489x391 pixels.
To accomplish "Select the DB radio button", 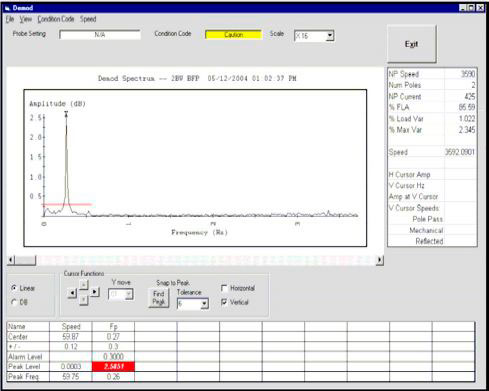I will (x=14, y=302).
